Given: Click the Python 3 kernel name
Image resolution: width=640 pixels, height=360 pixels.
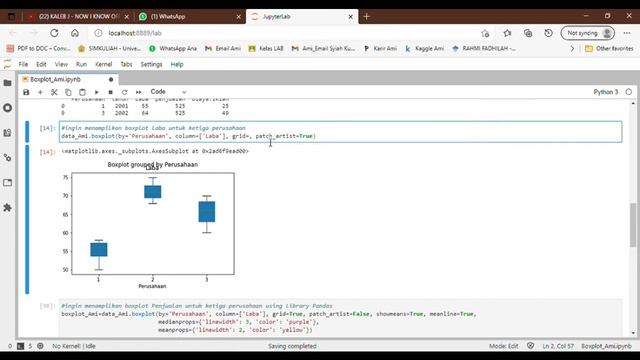Looking at the screenshot, I should coord(606,92).
